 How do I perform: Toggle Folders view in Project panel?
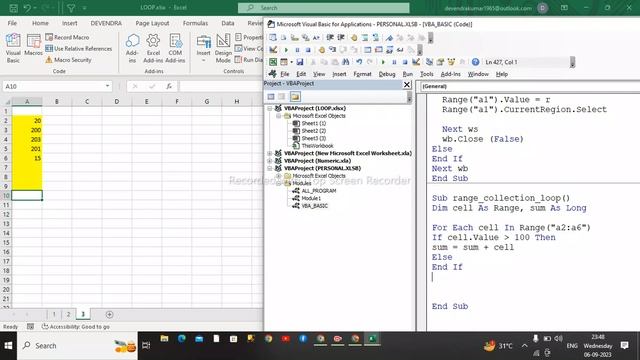coord(295,96)
